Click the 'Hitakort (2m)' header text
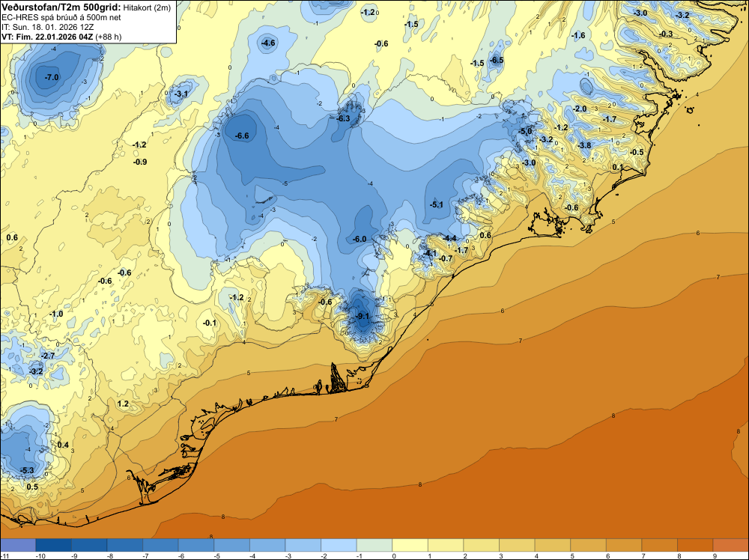The height and width of the screenshot is (560, 749). tap(147, 7)
